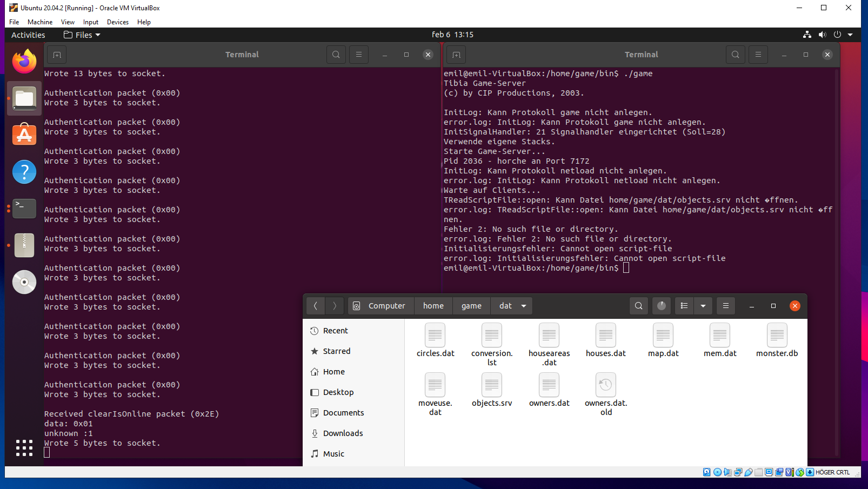Open the system menu arrow

[850, 35]
